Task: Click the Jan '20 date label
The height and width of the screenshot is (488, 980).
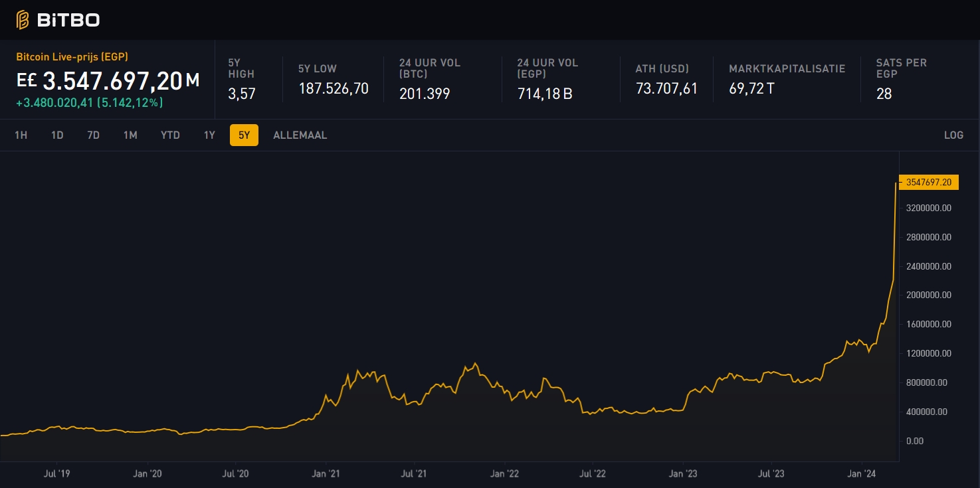Action: 147,473
